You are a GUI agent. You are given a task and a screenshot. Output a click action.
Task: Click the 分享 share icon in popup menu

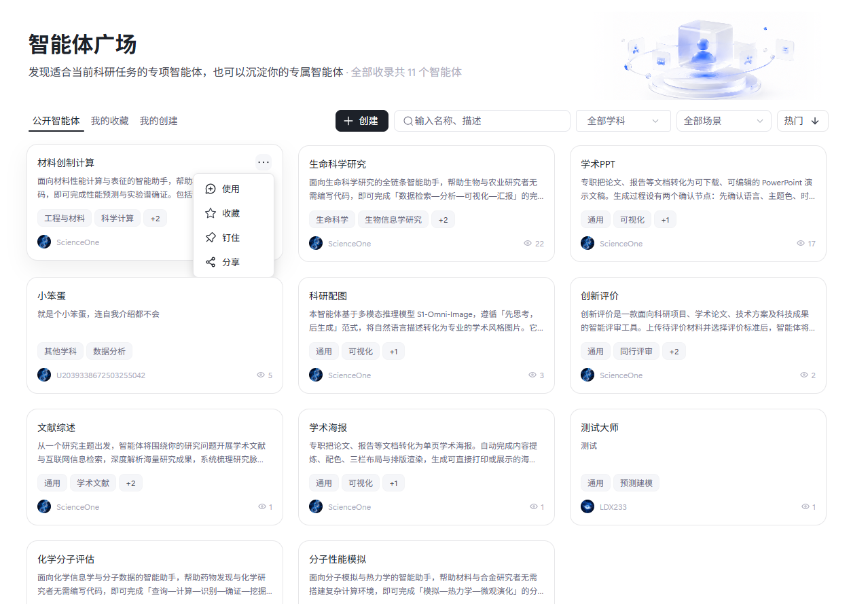point(211,262)
